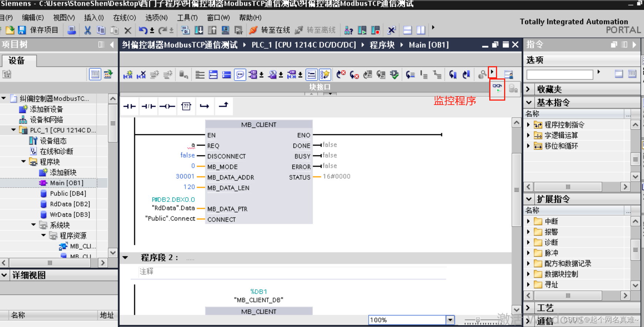Click the Delete X icon in toolbar
The width and height of the screenshot is (644, 327).
(x=128, y=30)
